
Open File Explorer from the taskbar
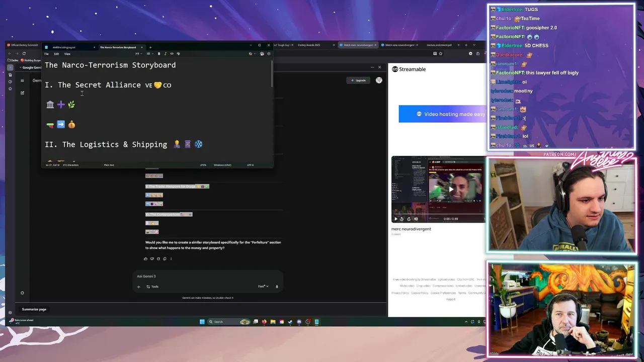[273, 322]
